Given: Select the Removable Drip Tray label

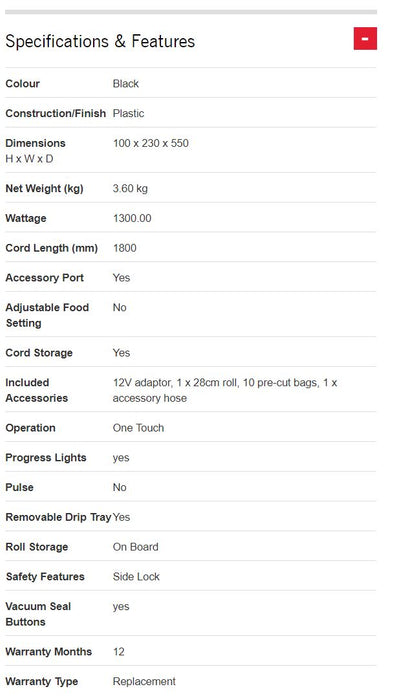Looking at the screenshot, I should pos(58,517).
